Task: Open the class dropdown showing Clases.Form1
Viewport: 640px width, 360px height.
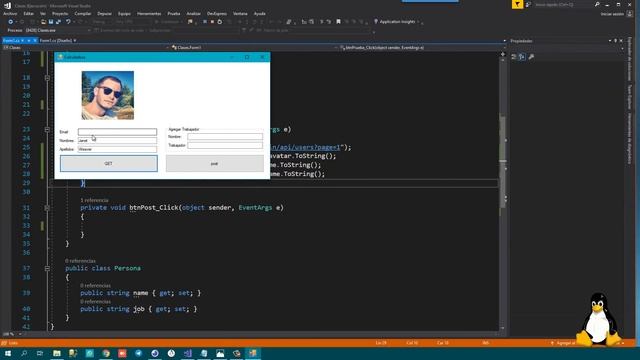Action: point(253,48)
